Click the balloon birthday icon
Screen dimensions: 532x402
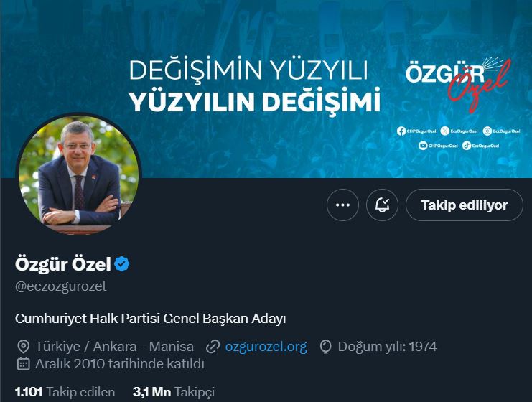(x=326, y=347)
